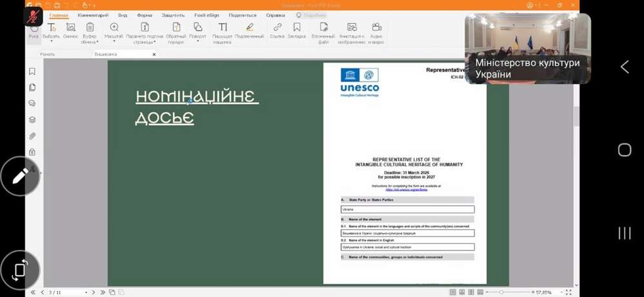Expand the Выбрать dropdown arrow
644x297 pixels.
(52, 41)
